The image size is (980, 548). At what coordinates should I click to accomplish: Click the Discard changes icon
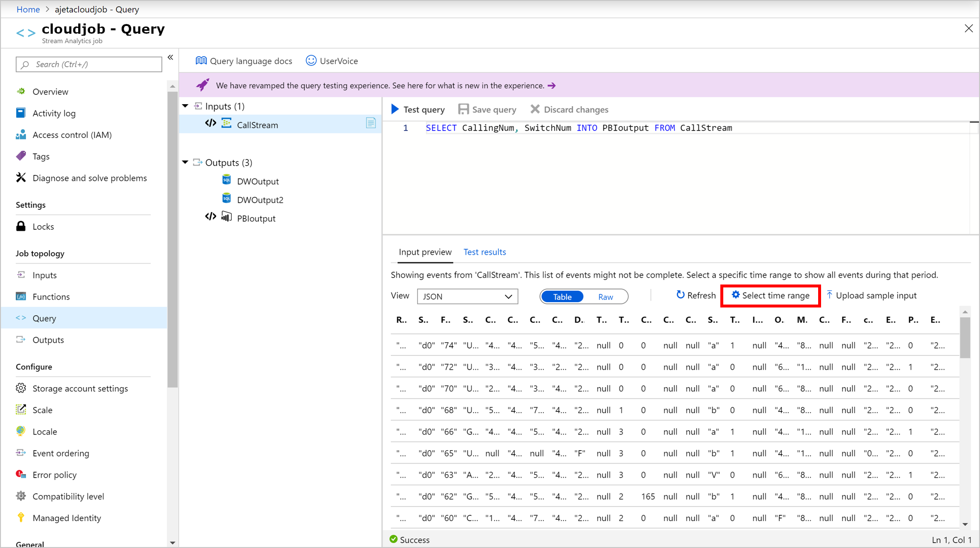click(x=536, y=109)
